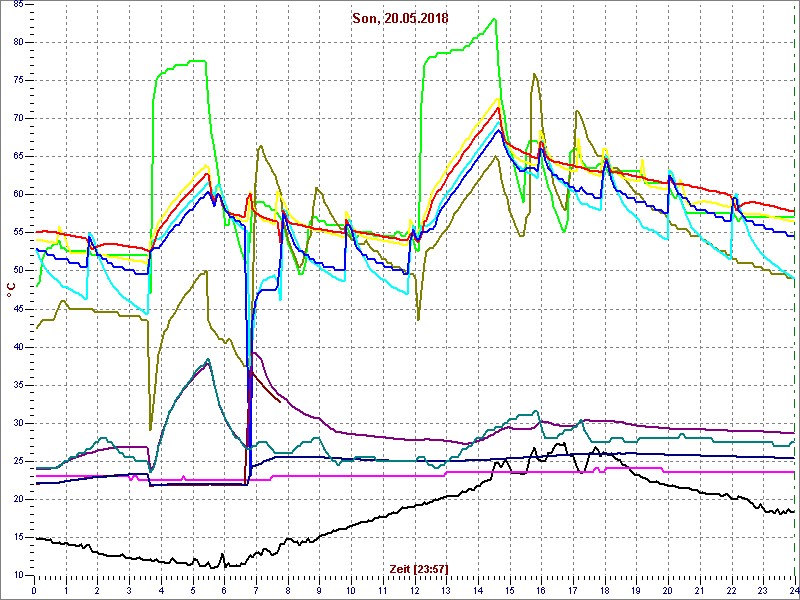Click the y-axis value 25
Viewport: 800px width, 600px height.
tap(17, 461)
